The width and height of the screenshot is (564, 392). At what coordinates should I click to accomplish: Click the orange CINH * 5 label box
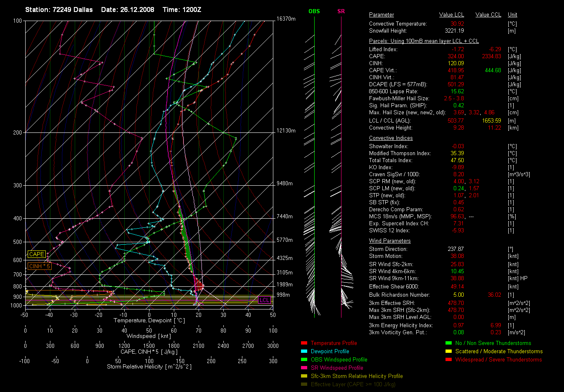pos(40,267)
